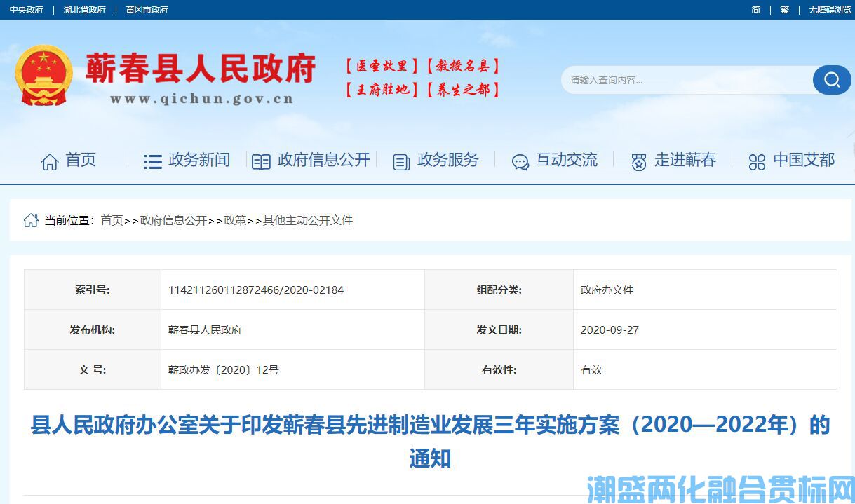
Task: Focus the 请输入查询内容 search field
Action: click(x=687, y=80)
